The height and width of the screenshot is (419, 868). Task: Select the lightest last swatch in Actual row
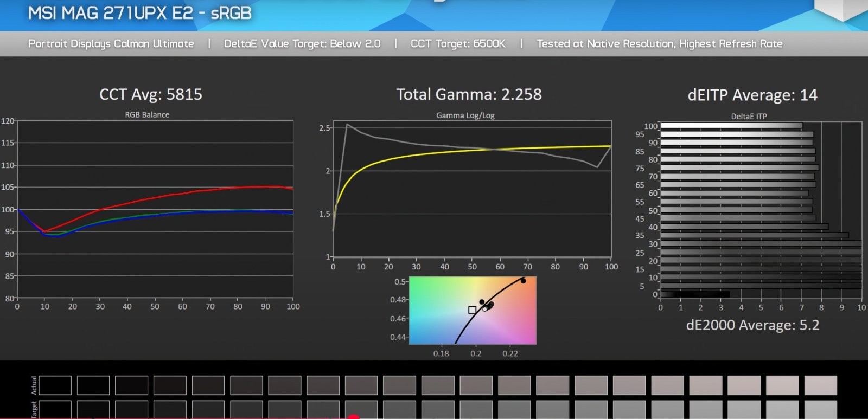click(x=821, y=385)
